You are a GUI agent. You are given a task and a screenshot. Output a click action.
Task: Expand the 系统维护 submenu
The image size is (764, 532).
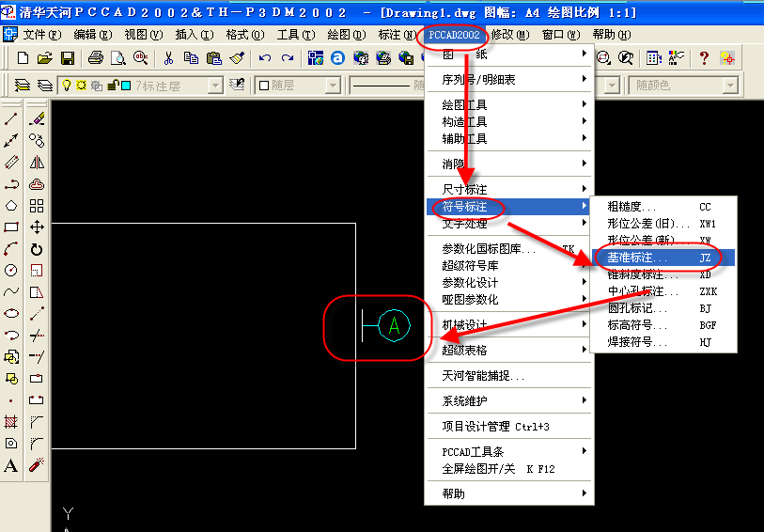509,401
